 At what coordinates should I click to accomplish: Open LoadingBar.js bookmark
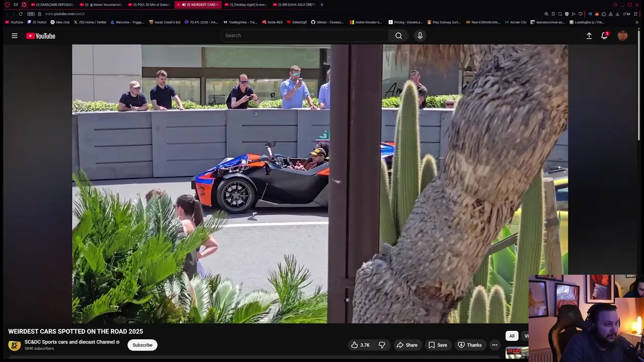tap(587, 22)
